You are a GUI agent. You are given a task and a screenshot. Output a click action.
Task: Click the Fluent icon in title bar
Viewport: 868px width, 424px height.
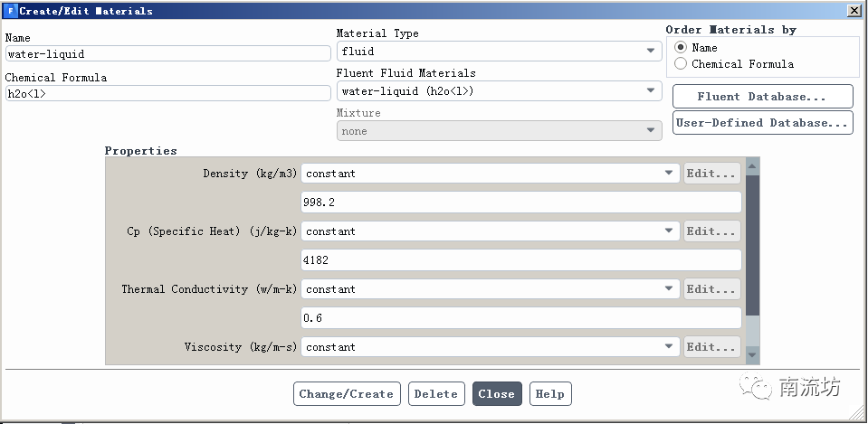tap(10, 11)
